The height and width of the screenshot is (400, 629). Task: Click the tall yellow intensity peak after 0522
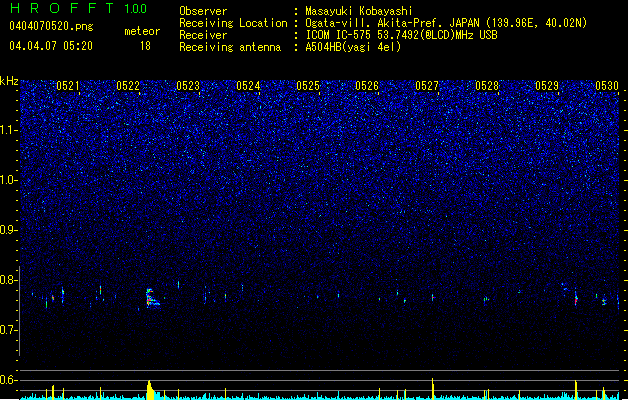tap(150, 390)
